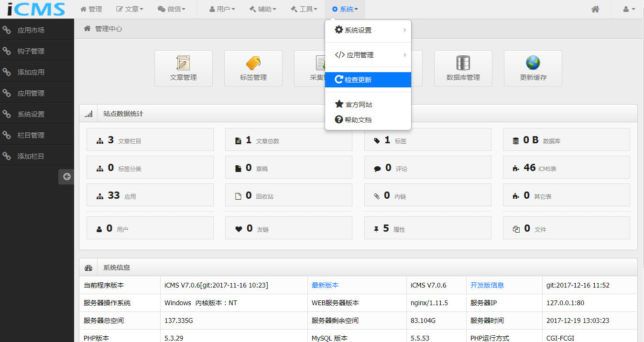This screenshot has width=644, height=342.
Task: Click the iCMS logo at top left
Action: (x=36, y=9)
